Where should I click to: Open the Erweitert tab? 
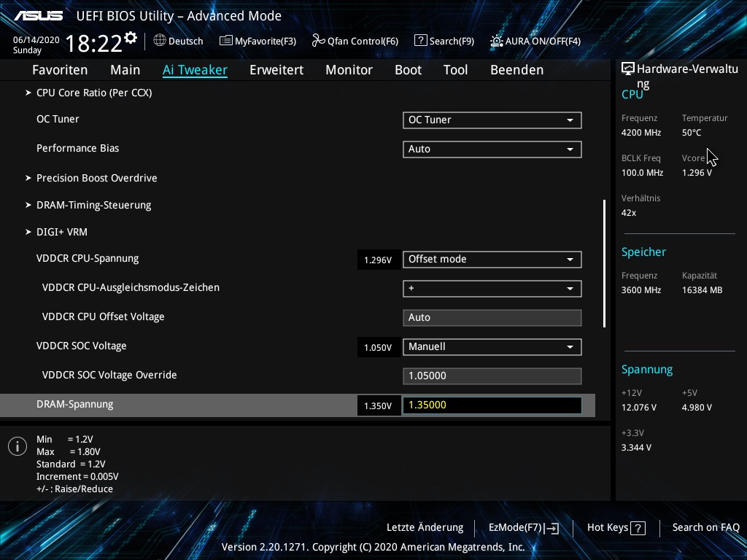[x=276, y=70]
